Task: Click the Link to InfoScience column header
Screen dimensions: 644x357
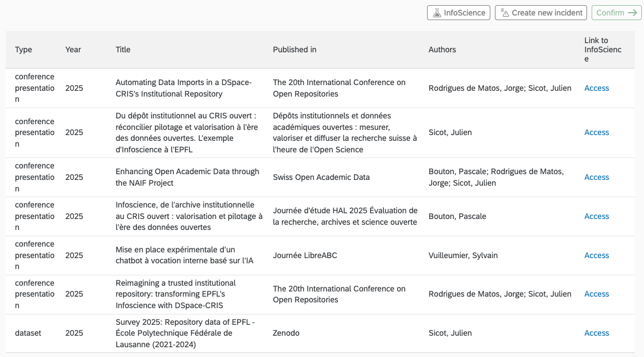Action: point(603,49)
